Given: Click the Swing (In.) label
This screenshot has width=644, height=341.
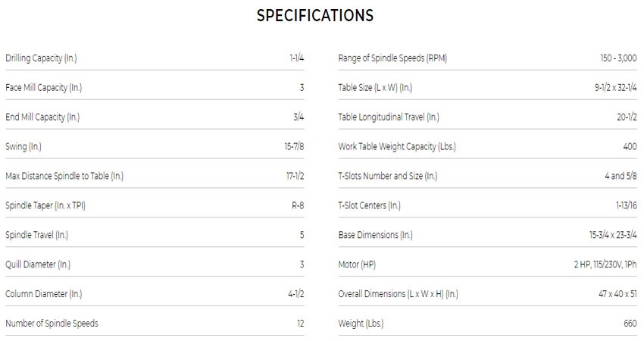Looking at the screenshot, I should 24,147.
